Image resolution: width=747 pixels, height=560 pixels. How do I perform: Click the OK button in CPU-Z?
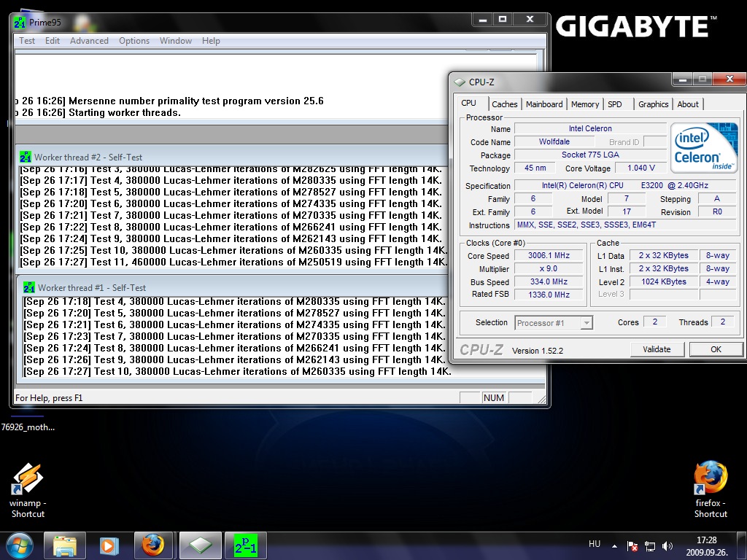[x=716, y=349]
